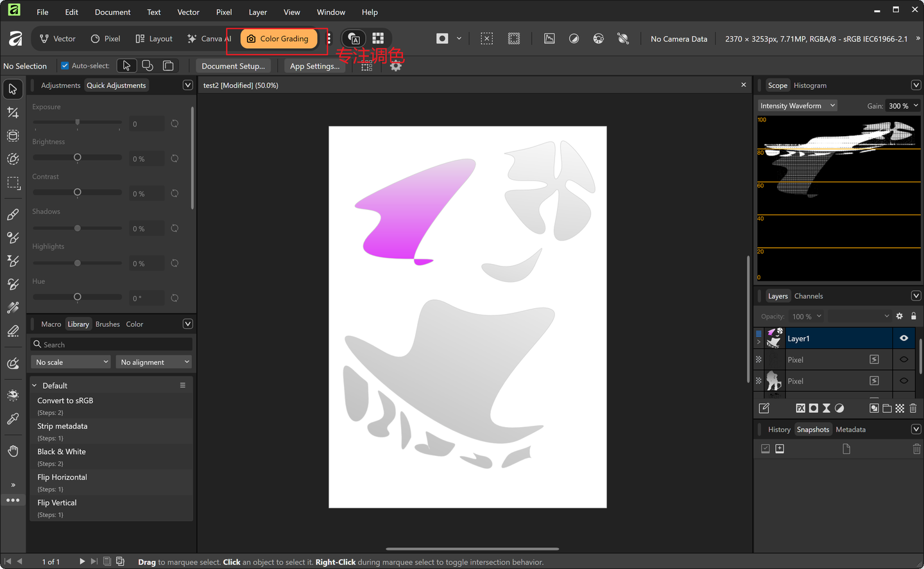Open the Gain 300 % dropdown
Viewport: 924px width, 569px height.
tap(903, 105)
